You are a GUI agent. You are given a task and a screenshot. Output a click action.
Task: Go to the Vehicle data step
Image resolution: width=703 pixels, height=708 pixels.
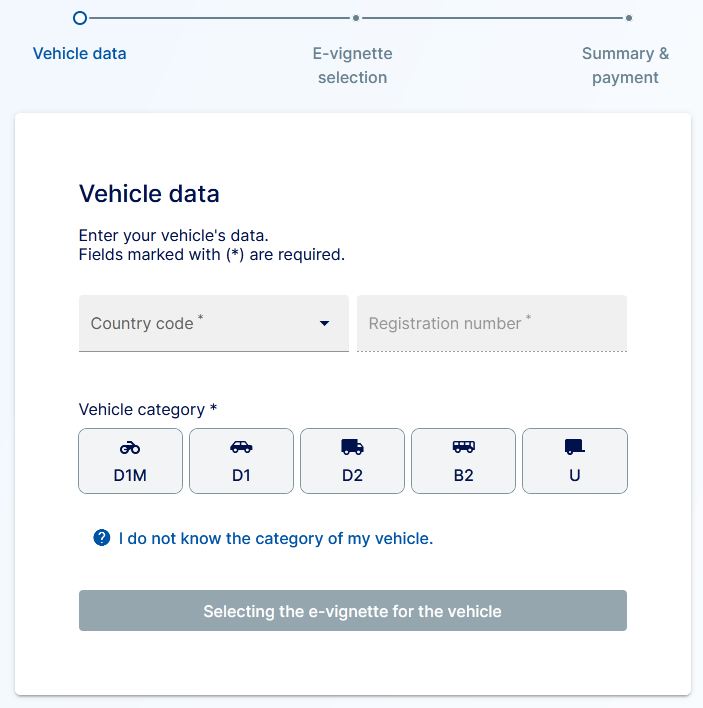80,53
